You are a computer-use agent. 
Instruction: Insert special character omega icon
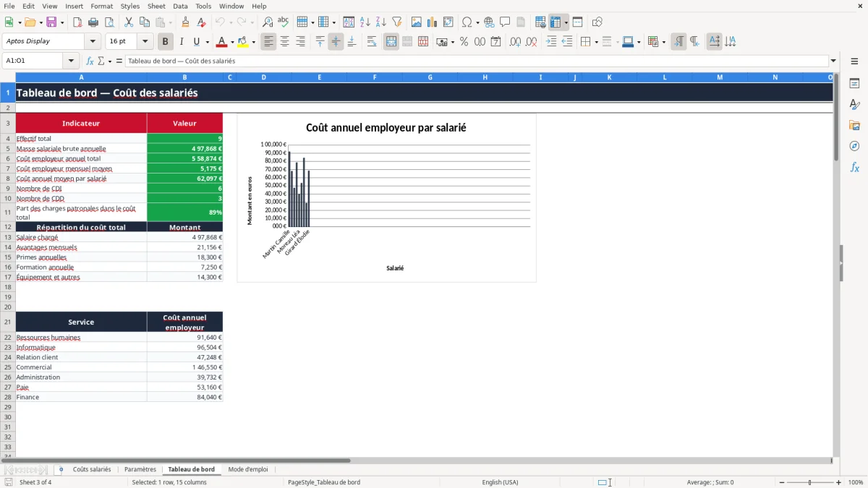pos(467,22)
